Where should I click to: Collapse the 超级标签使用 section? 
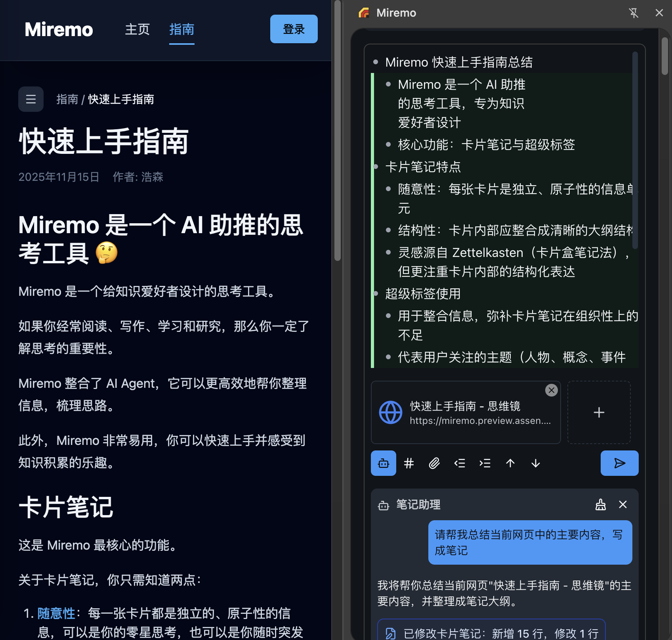(x=375, y=294)
